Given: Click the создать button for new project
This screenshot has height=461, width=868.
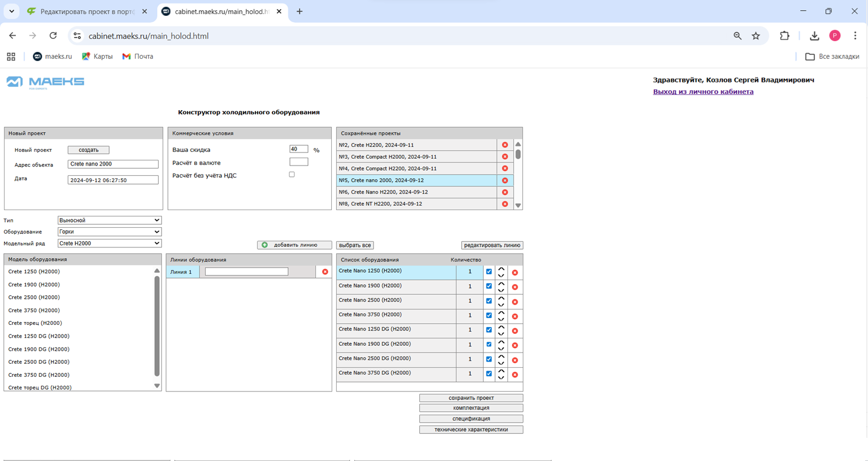Looking at the screenshot, I should (89, 150).
